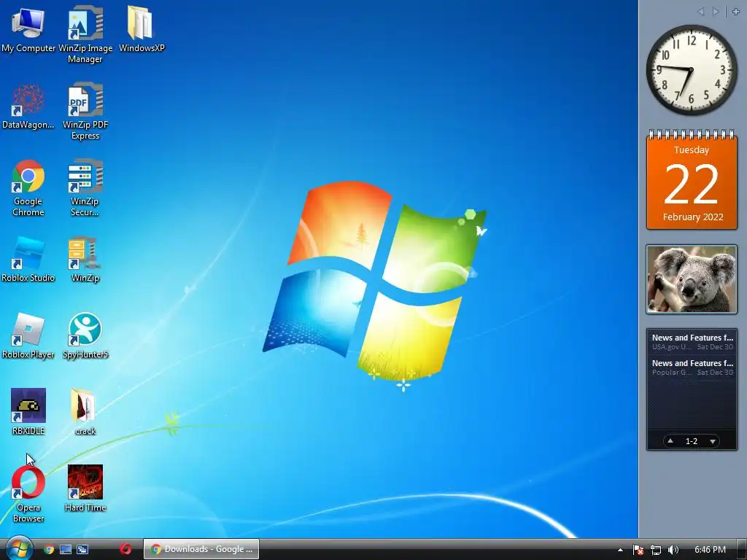Show hidden tray icons arrow

tap(620, 550)
